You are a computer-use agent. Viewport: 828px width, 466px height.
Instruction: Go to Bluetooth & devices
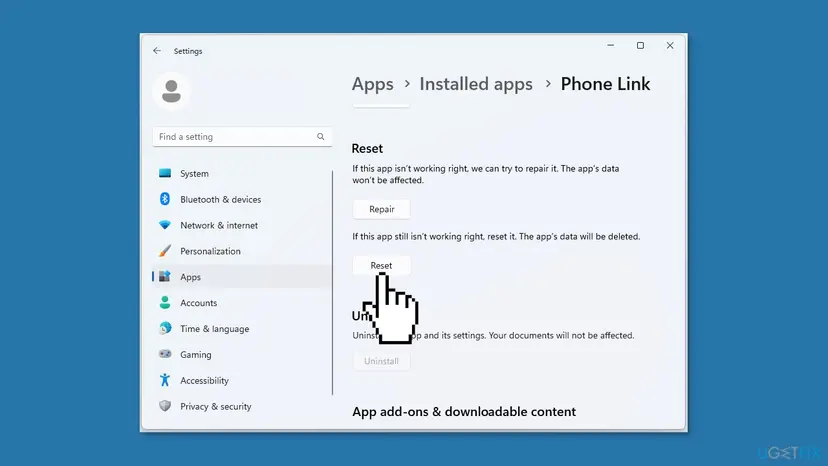[242, 199]
